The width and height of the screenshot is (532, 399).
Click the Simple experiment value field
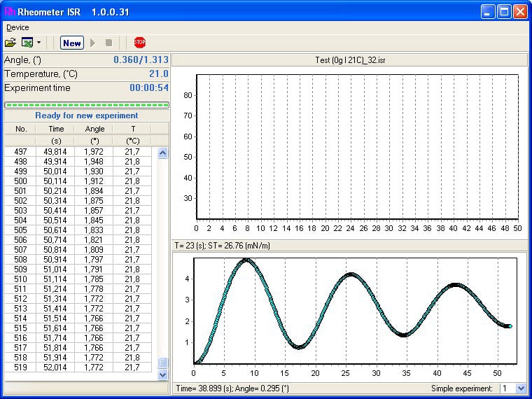pyautogui.click(x=507, y=388)
